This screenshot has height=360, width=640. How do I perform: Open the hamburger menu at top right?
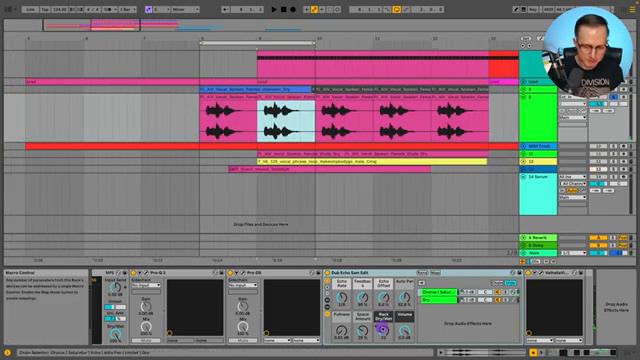point(632,9)
